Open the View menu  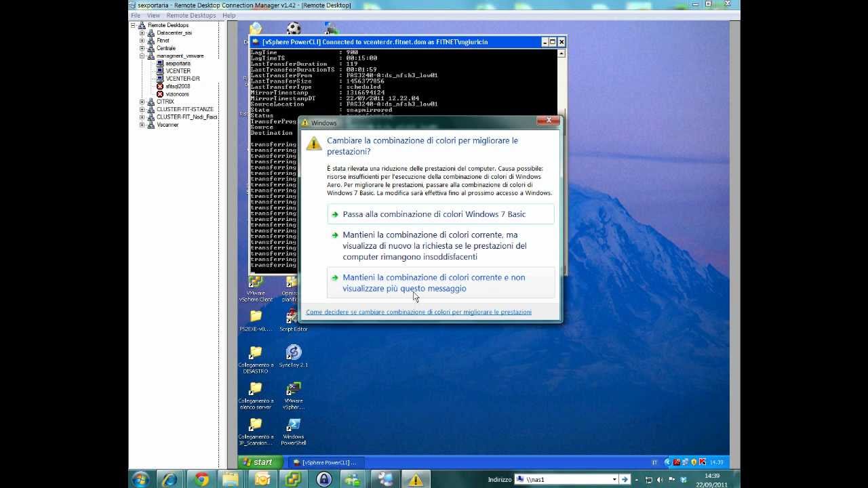(x=154, y=15)
